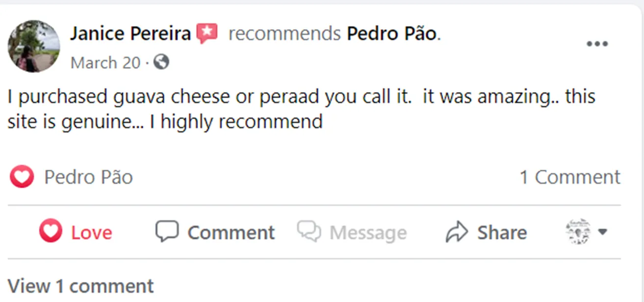Click the March 20 post date

(x=105, y=63)
